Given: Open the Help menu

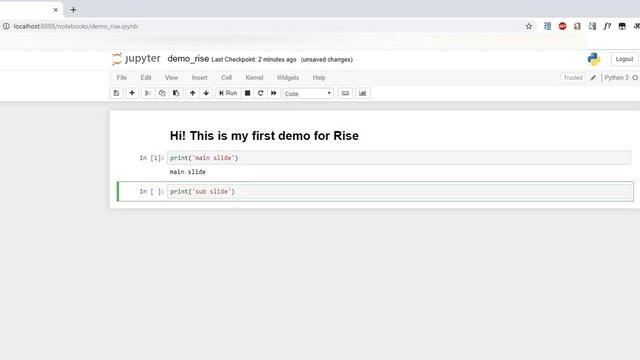Looking at the screenshot, I should point(319,78).
